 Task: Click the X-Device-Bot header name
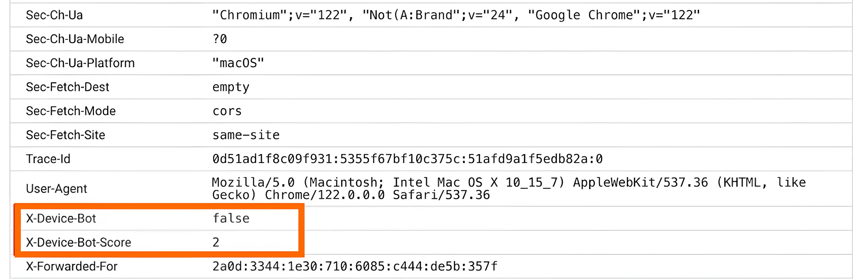pyautogui.click(x=61, y=218)
